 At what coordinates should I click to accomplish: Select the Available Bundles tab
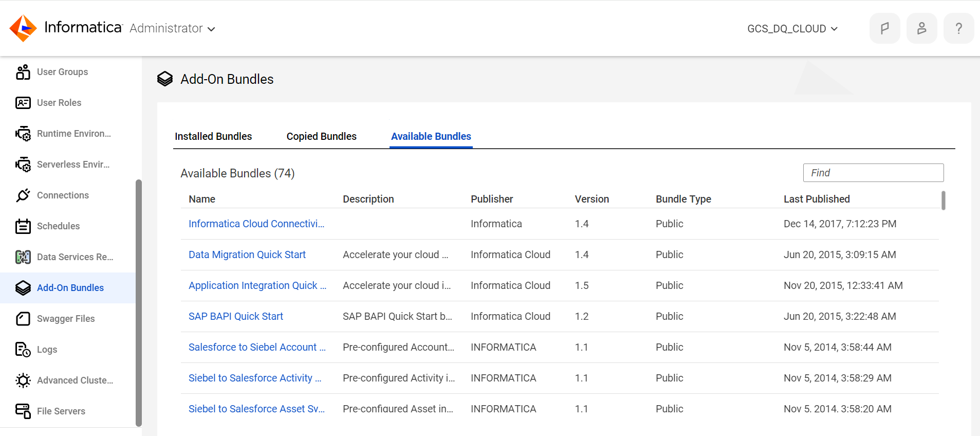pyautogui.click(x=431, y=136)
